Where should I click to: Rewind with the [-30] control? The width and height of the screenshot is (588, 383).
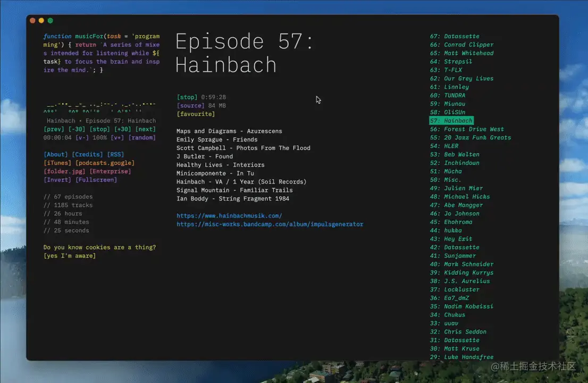pyautogui.click(x=77, y=129)
